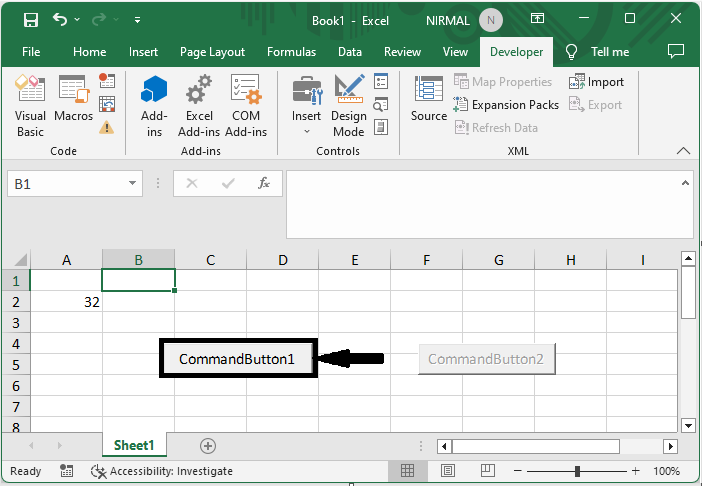Open the Name Box dropdown

[x=133, y=184]
